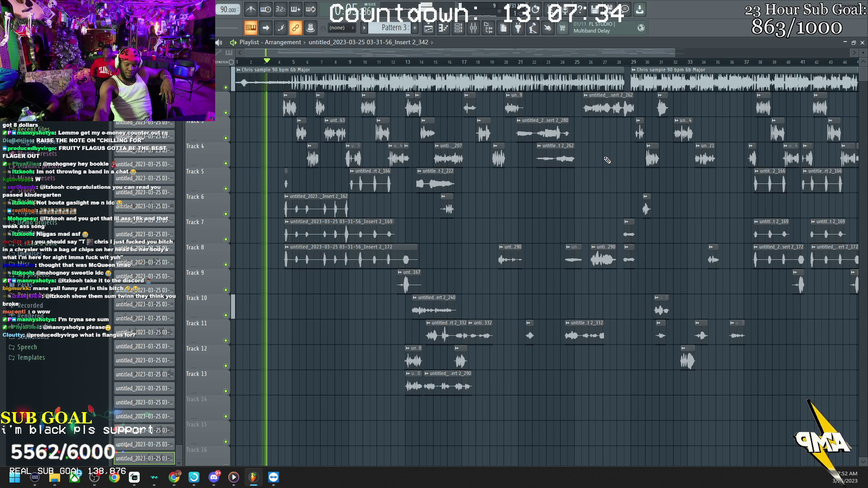Click the download arrow icon at top
This screenshot has width=868, height=488.
click(x=640, y=9)
